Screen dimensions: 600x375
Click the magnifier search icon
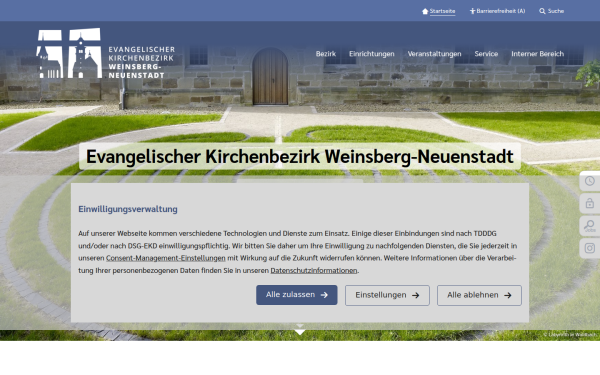542,11
